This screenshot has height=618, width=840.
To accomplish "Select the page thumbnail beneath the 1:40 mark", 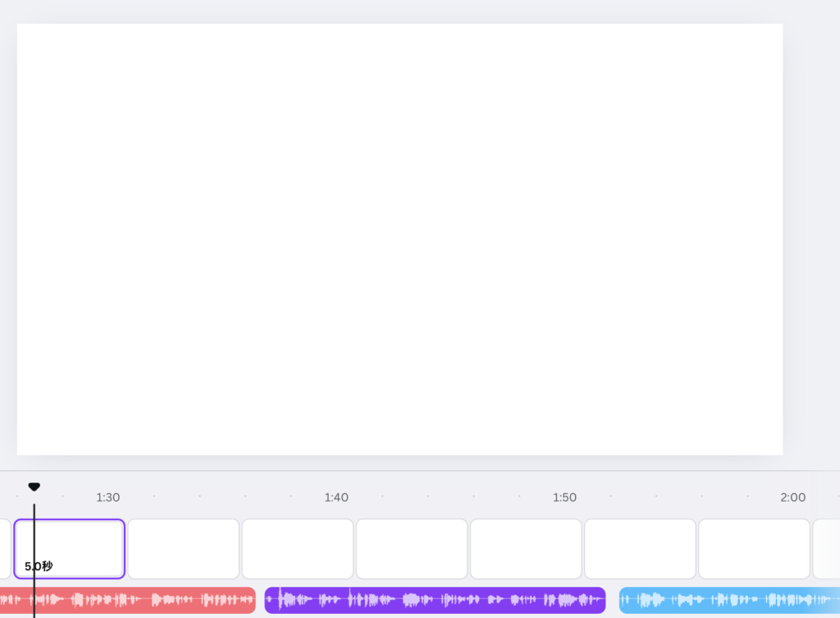I will pyautogui.click(x=297, y=548).
